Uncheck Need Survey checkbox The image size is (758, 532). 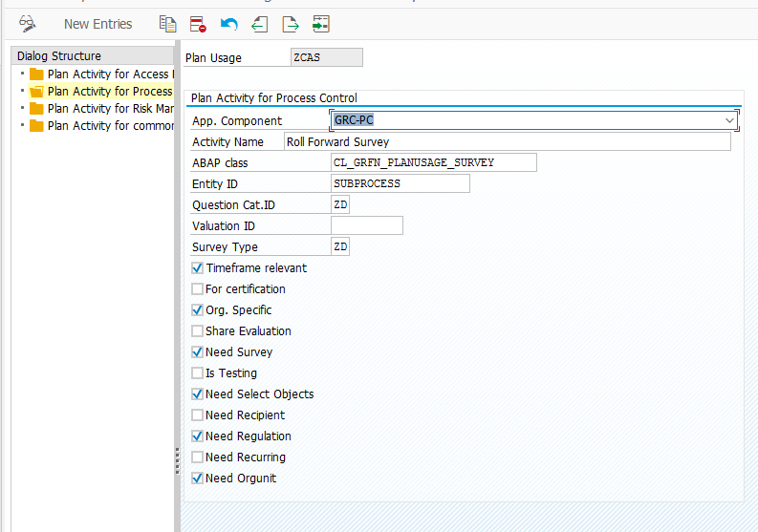(x=197, y=351)
